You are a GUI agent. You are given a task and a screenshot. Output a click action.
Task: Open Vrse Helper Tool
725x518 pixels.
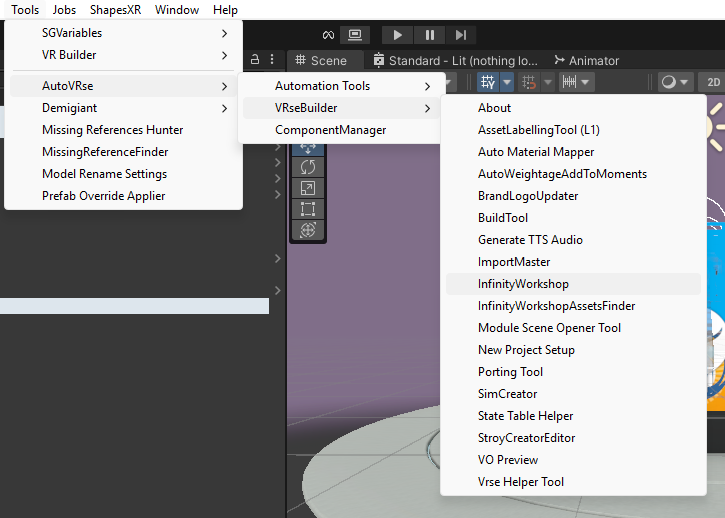point(573,482)
